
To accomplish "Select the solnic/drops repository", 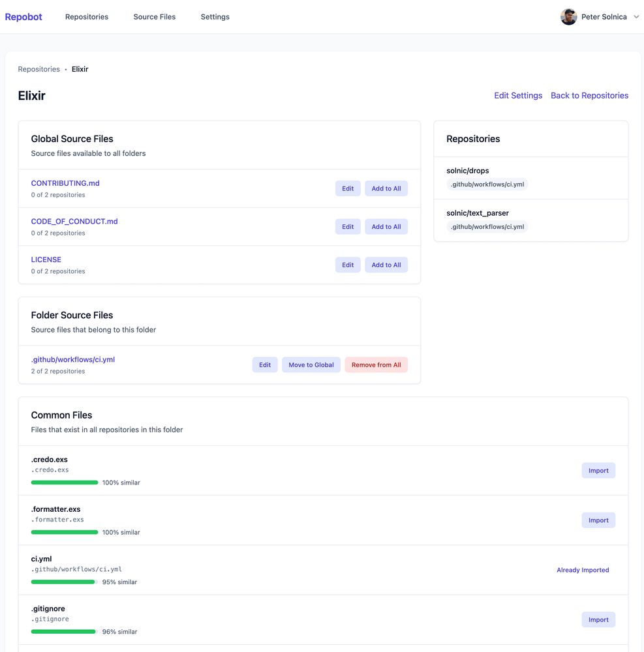I will [468, 170].
